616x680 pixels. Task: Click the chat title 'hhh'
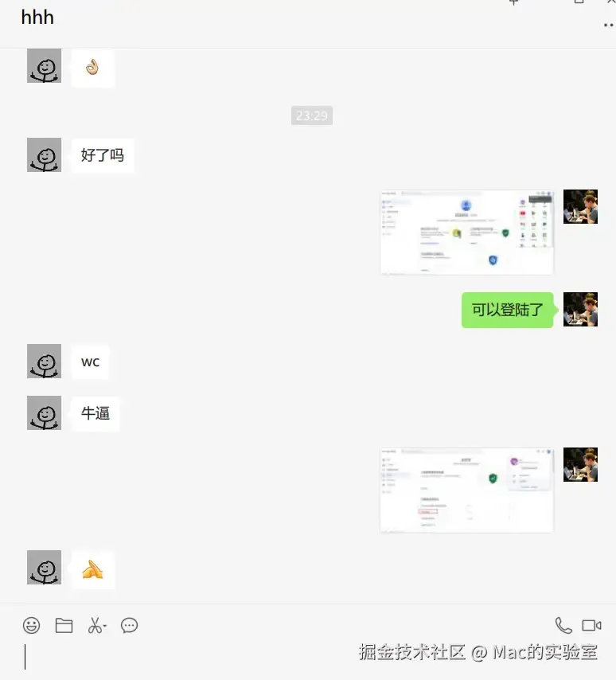point(37,18)
